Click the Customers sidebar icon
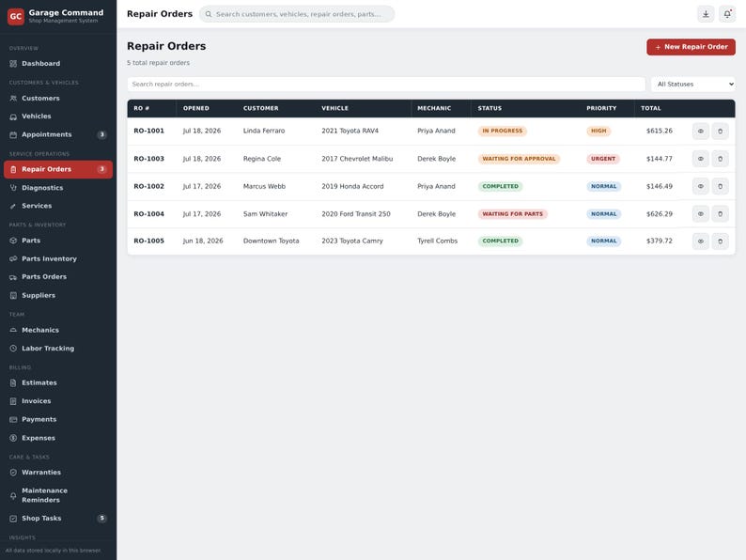The image size is (746, 560). [13, 99]
